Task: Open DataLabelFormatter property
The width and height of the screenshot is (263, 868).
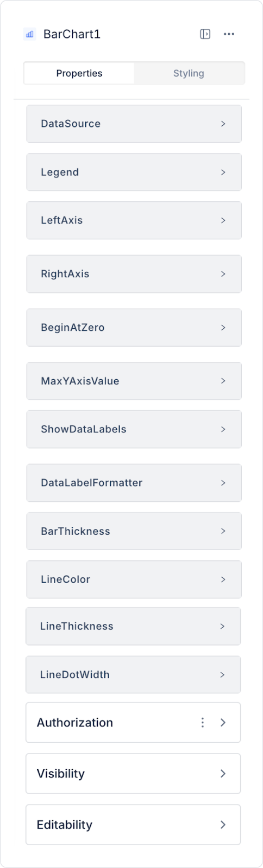Action: pyautogui.click(x=134, y=483)
